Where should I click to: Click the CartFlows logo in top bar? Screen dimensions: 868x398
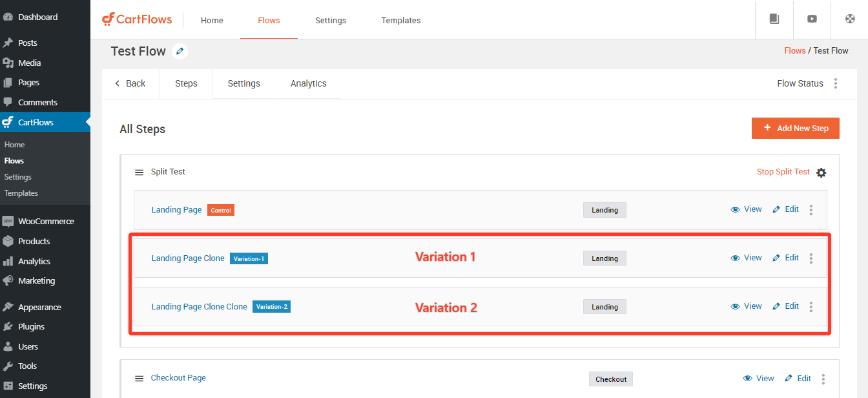137,19
